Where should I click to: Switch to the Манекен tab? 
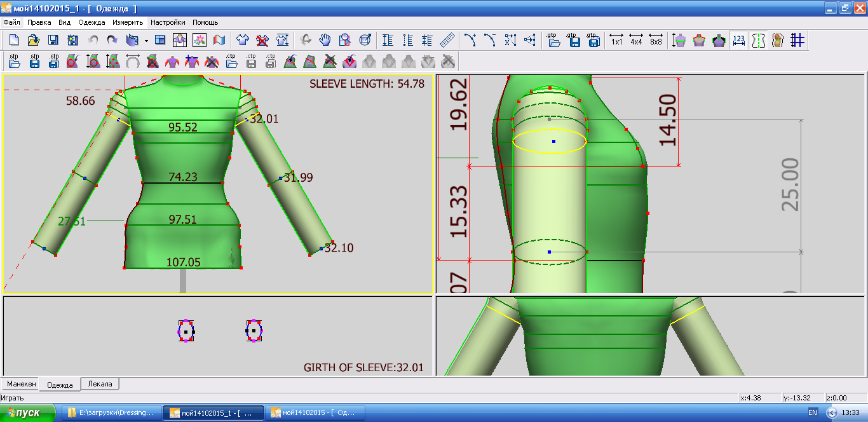click(22, 384)
